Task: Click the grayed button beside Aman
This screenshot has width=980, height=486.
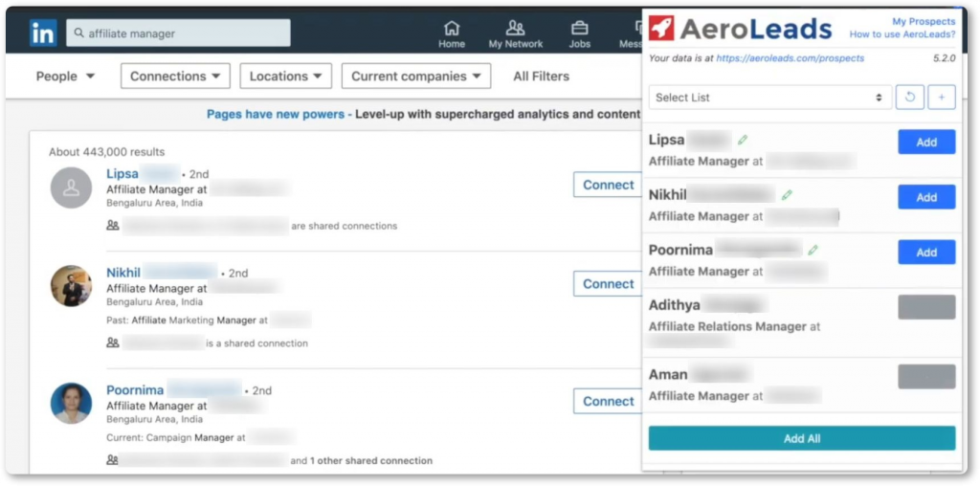Action: 926,377
